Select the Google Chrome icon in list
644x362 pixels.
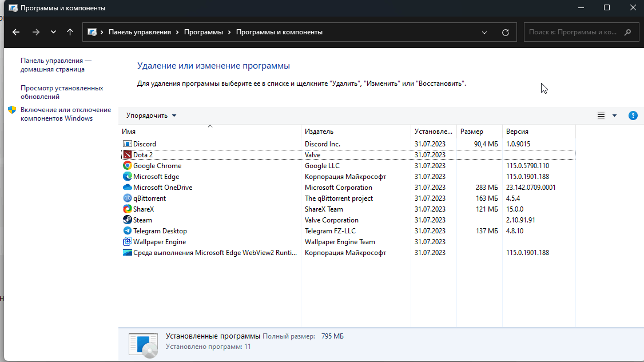128,166
